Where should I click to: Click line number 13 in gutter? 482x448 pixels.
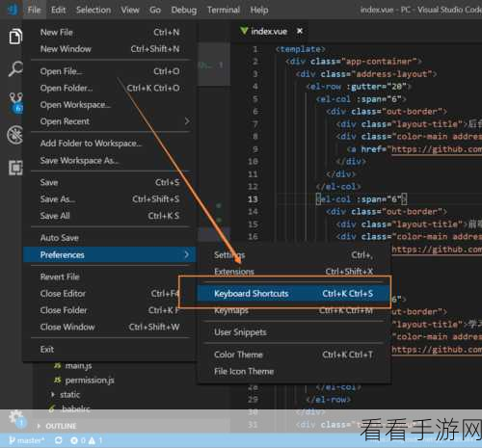(x=253, y=199)
